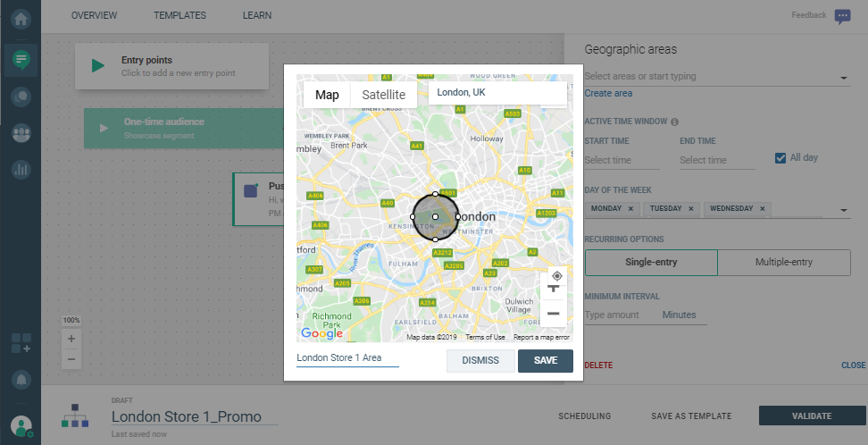Click the circle's bottom radius handle
This screenshot has width=868, height=445.
click(x=436, y=239)
